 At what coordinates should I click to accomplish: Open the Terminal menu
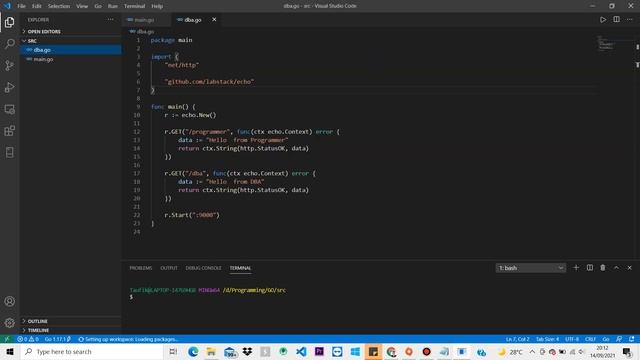point(134,6)
